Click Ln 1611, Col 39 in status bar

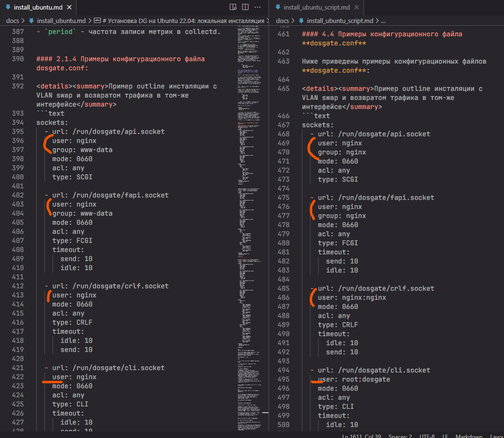pos(361,436)
